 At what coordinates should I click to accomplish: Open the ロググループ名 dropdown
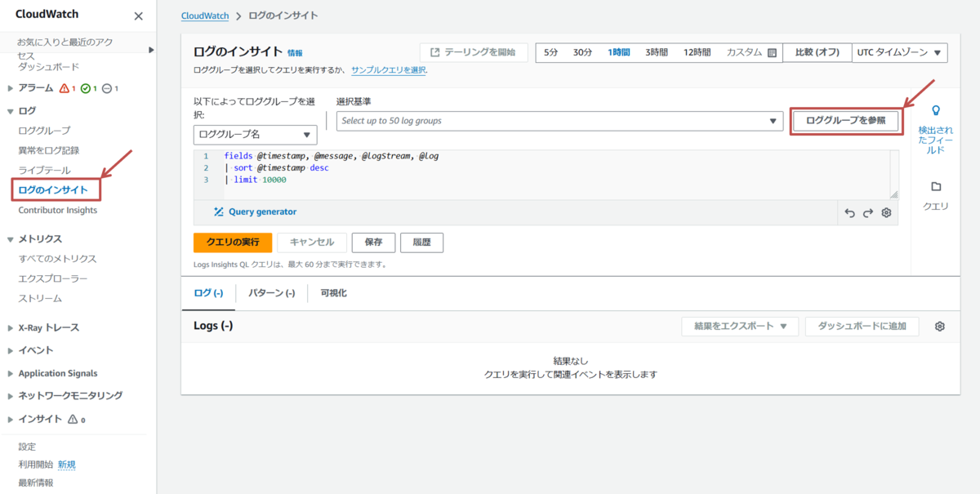pos(256,135)
